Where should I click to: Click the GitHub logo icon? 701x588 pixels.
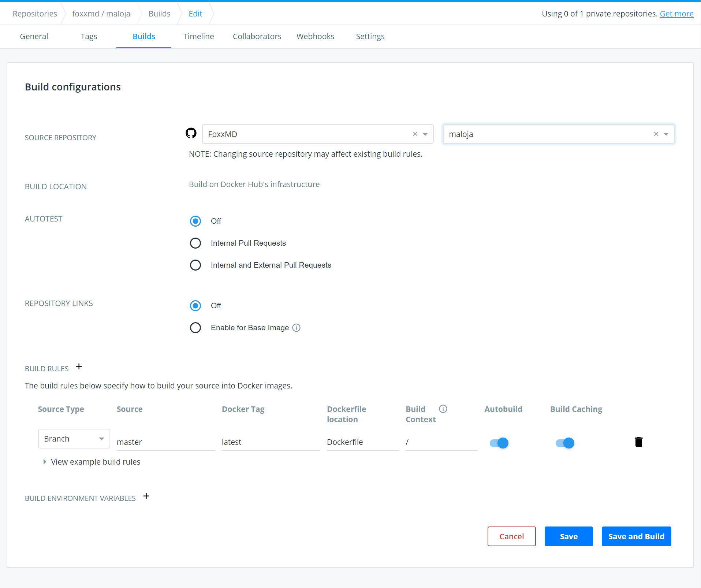(x=191, y=133)
